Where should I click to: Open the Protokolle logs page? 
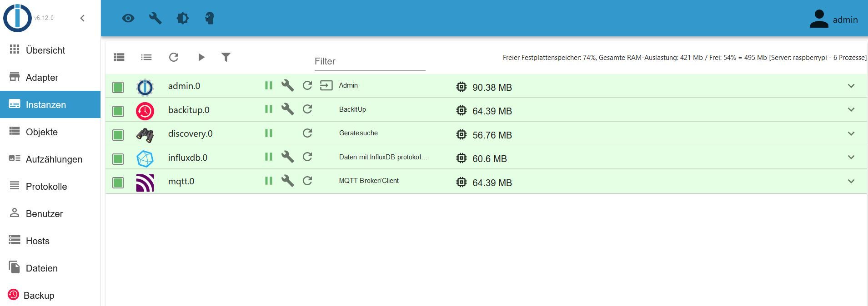click(46, 187)
